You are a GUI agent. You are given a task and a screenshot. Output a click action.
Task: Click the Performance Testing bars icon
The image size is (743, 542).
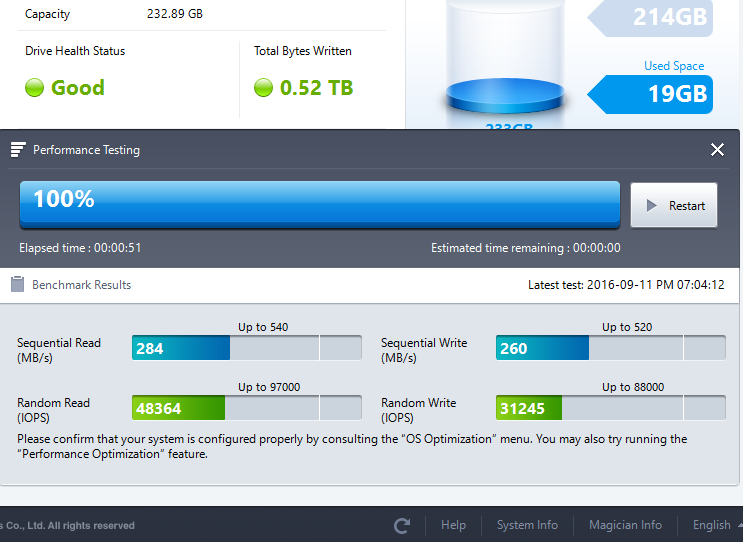pyautogui.click(x=18, y=150)
